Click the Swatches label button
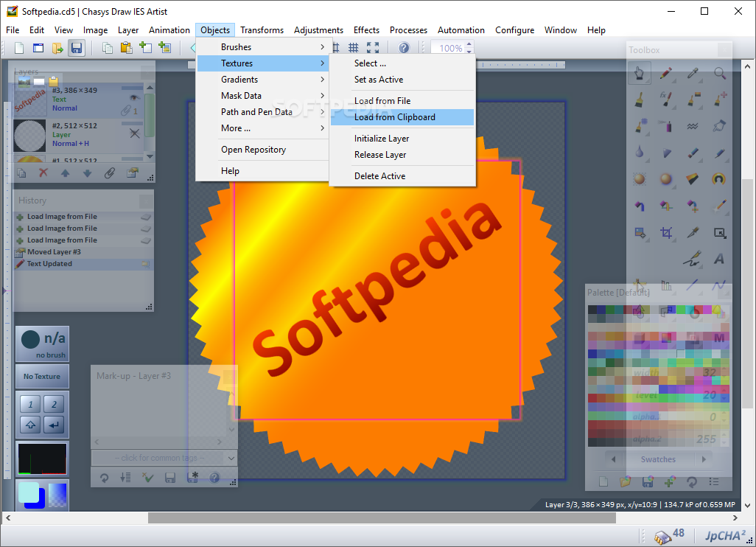756x547 pixels. 658,459
